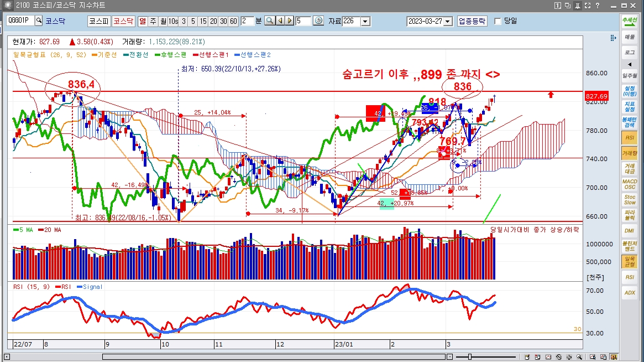Image resolution: width=644 pixels, height=362 pixels.
Task: Toggle the ADX indicator button
Action: click(630, 292)
